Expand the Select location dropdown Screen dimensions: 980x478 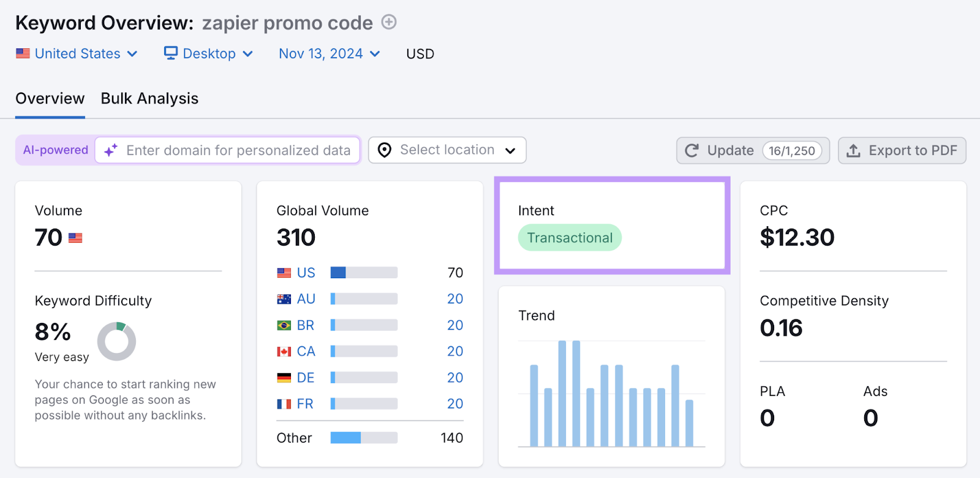point(510,150)
